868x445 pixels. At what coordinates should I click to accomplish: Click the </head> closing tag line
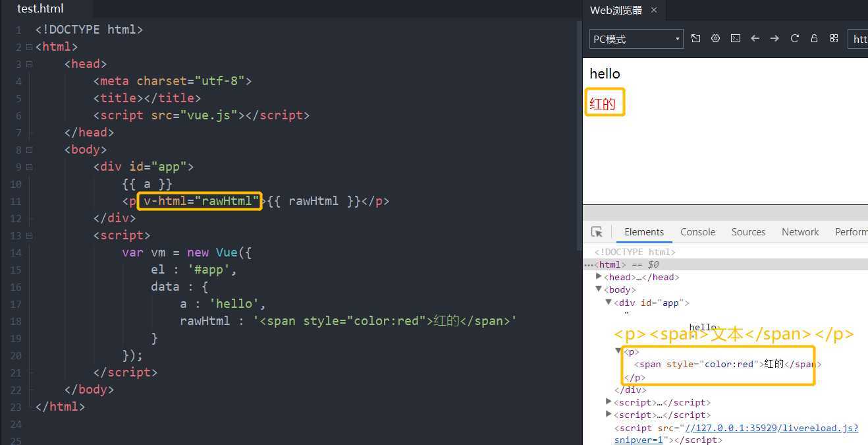(x=89, y=133)
